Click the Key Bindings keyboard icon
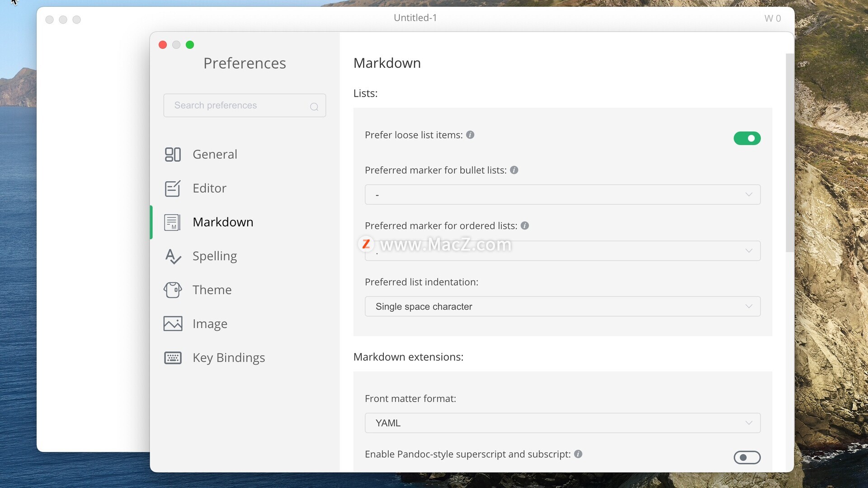The width and height of the screenshot is (868, 488). [x=172, y=358]
